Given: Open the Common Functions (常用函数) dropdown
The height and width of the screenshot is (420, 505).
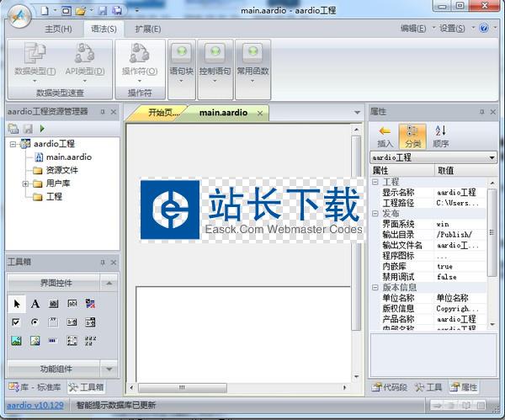Looking at the screenshot, I should tap(252, 69).
